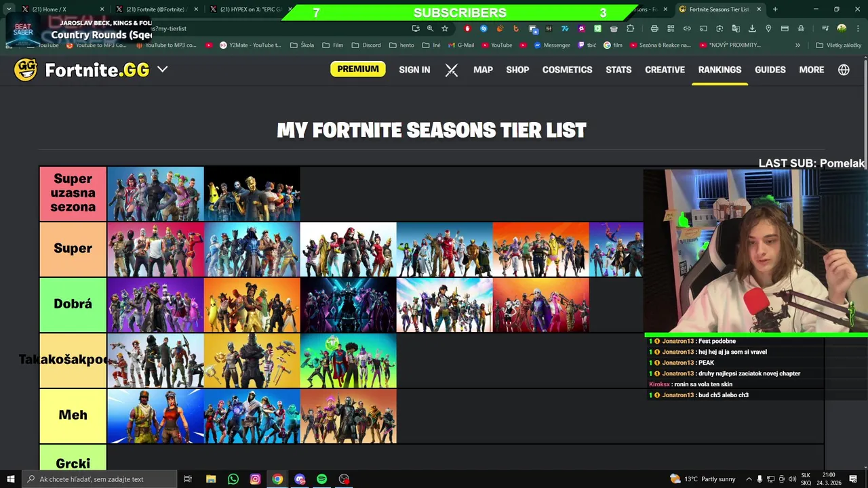868x488 pixels.
Task: Open Instagram from the taskbar
Action: coord(255,479)
